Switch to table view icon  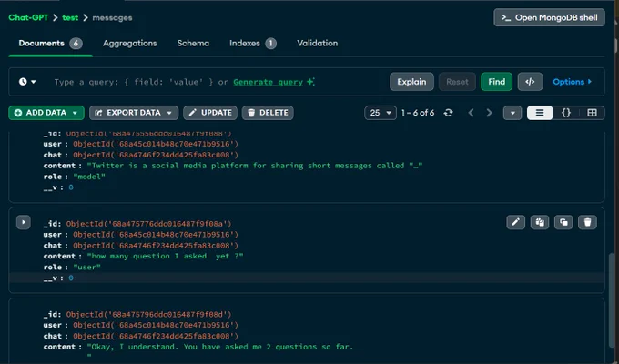pyautogui.click(x=592, y=113)
